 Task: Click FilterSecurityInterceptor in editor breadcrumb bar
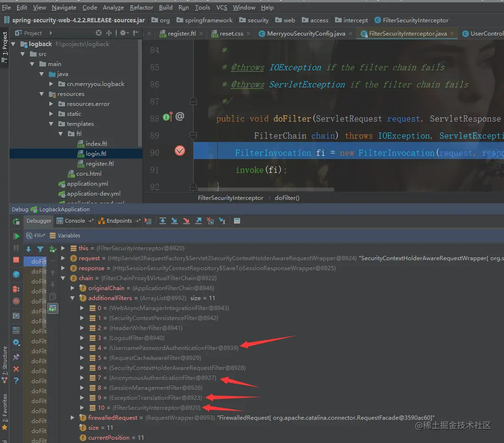231,198
